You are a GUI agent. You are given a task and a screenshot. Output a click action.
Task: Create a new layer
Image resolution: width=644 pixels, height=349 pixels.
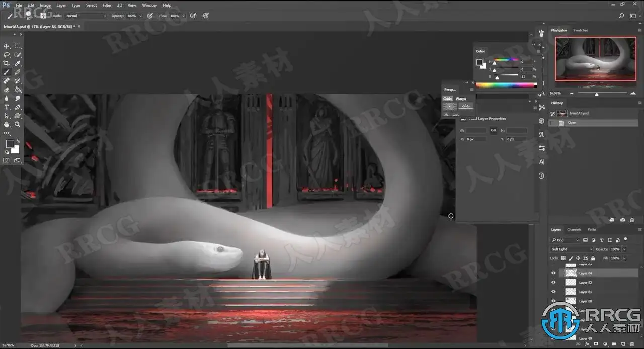click(x=623, y=345)
